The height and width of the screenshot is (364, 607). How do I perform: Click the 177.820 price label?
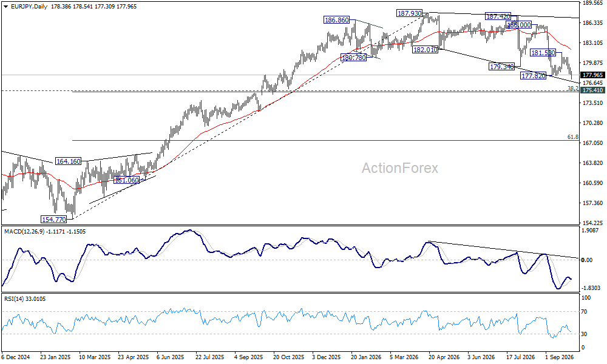pos(534,76)
